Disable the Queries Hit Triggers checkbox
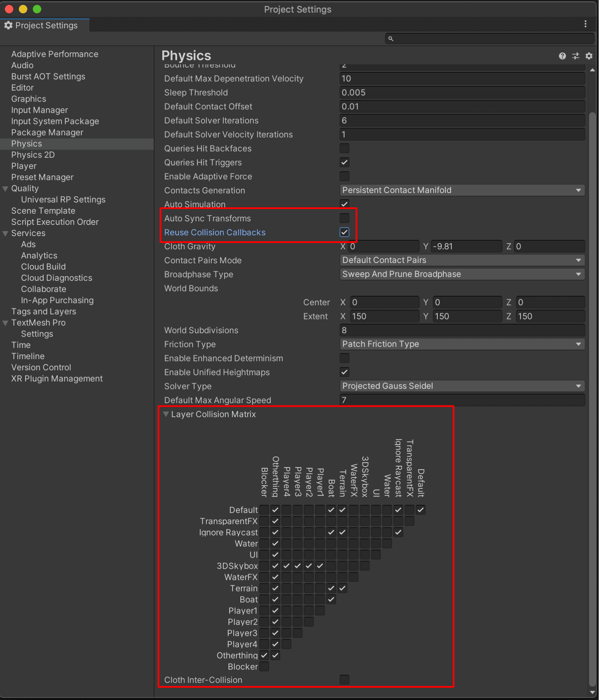Image resolution: width=599 pixels, height=700 pixels. click(344, 162)
